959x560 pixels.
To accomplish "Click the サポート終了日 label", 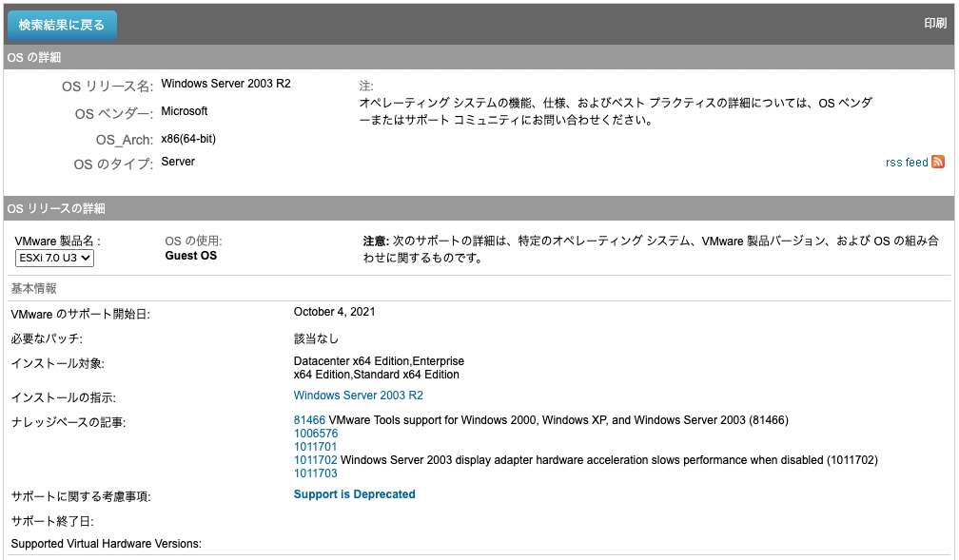I will pos(52,521).
